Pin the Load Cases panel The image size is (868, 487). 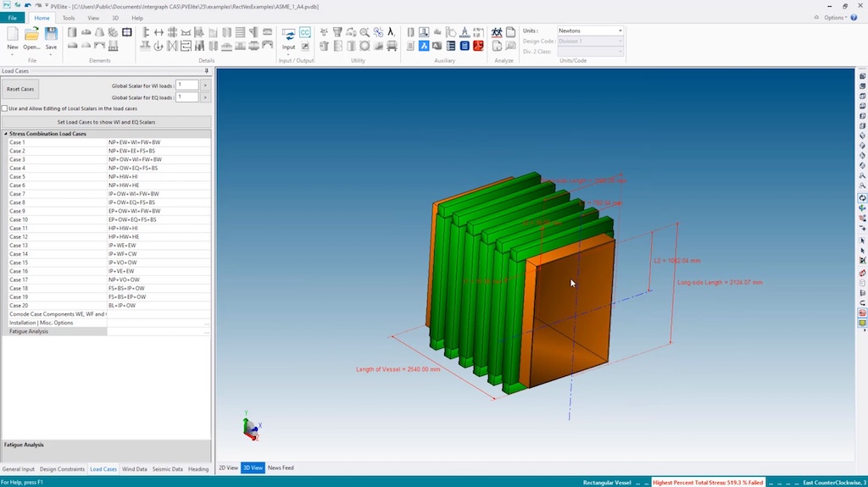[207, 71]
